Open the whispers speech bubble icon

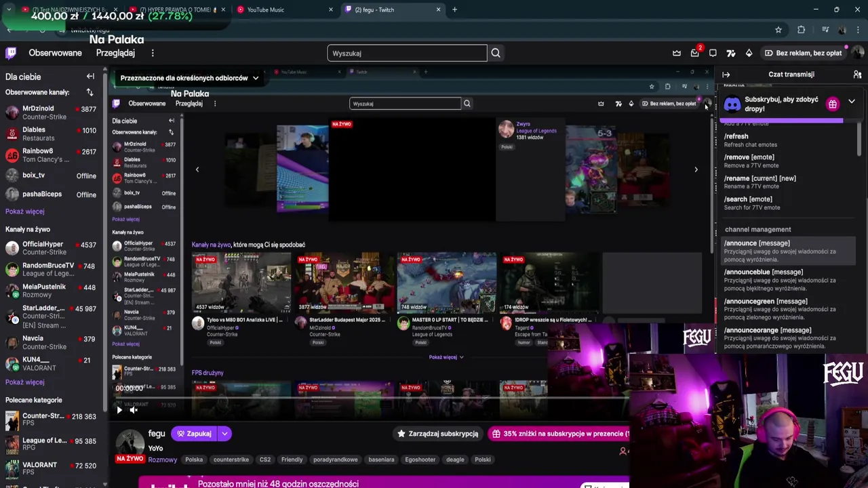(713, 53)
